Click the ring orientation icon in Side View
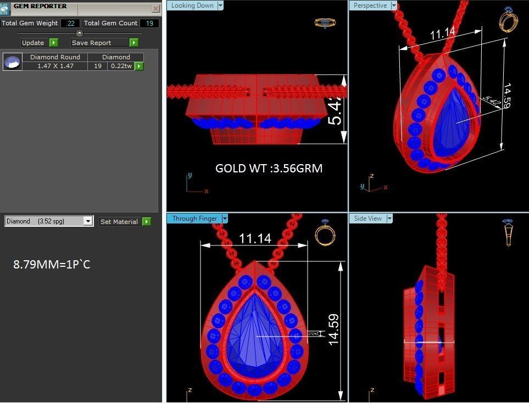 tap(508, 232)
